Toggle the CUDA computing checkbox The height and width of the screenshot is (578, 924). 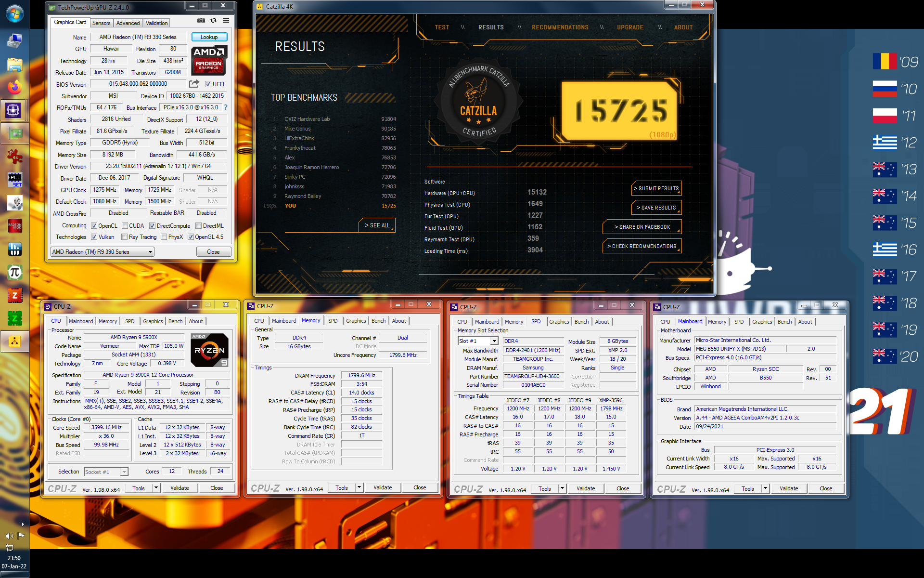(125, 225)
